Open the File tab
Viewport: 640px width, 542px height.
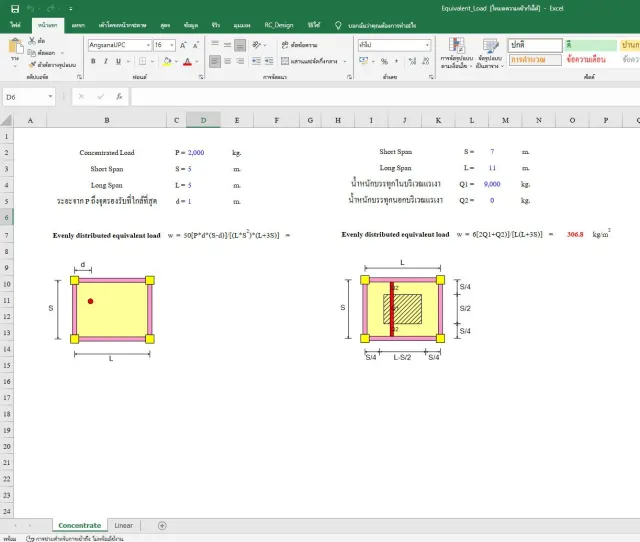[x=16, y=25]
